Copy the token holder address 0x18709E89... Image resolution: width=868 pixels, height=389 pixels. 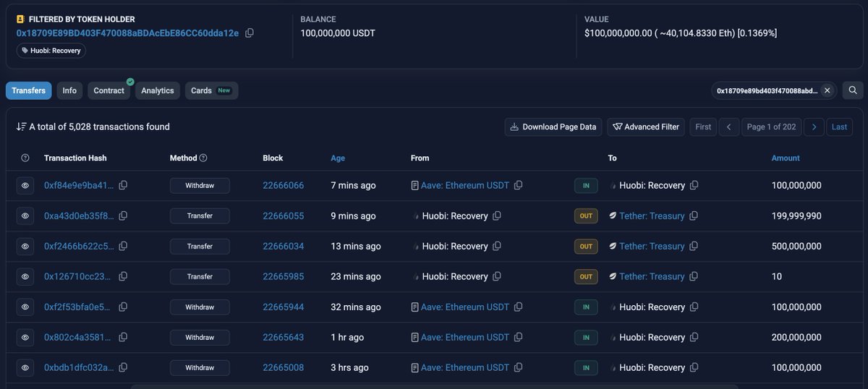coord(250,33)
